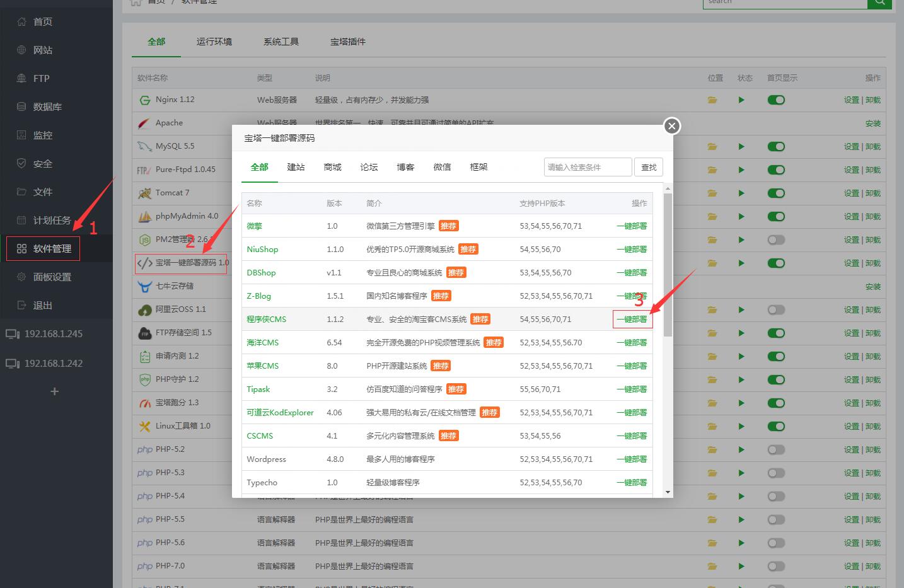Viewport: 904px width, 588px height.
Task: Select the 商城 category in dialog
Action: coord(332,167)
